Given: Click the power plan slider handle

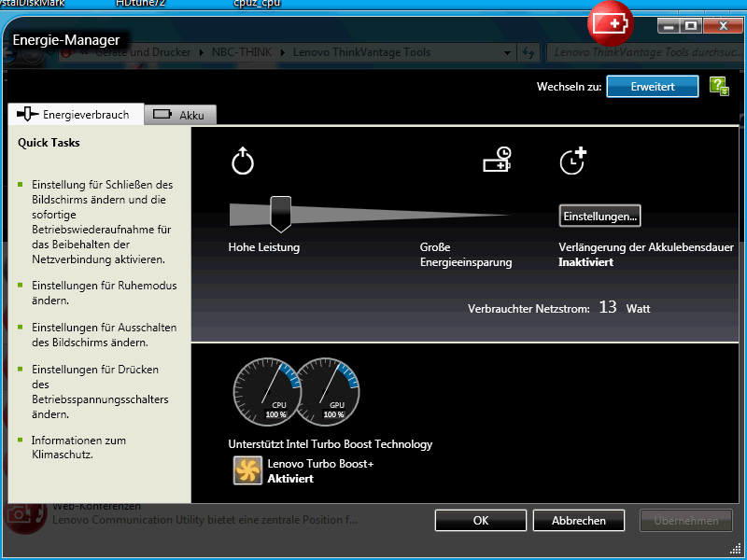Looking at the screenshot, I should click(281, 214).
